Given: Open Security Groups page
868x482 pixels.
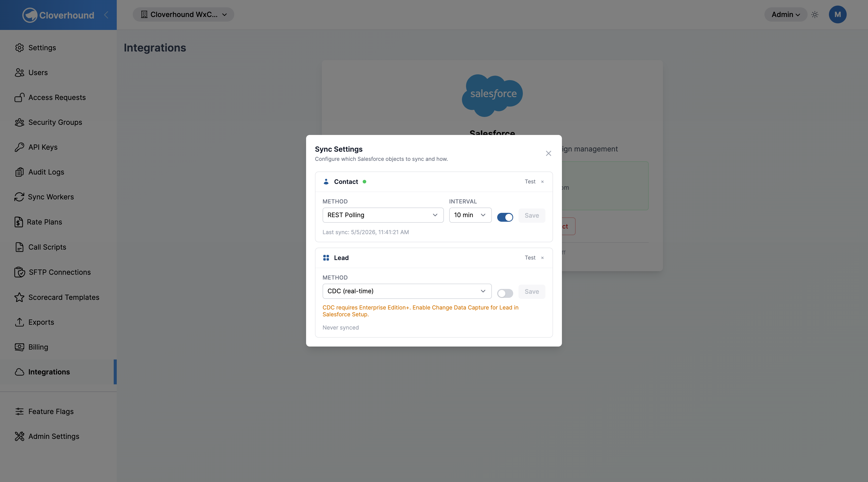Looking at the screenshot, I should click(x=58, y=122).
